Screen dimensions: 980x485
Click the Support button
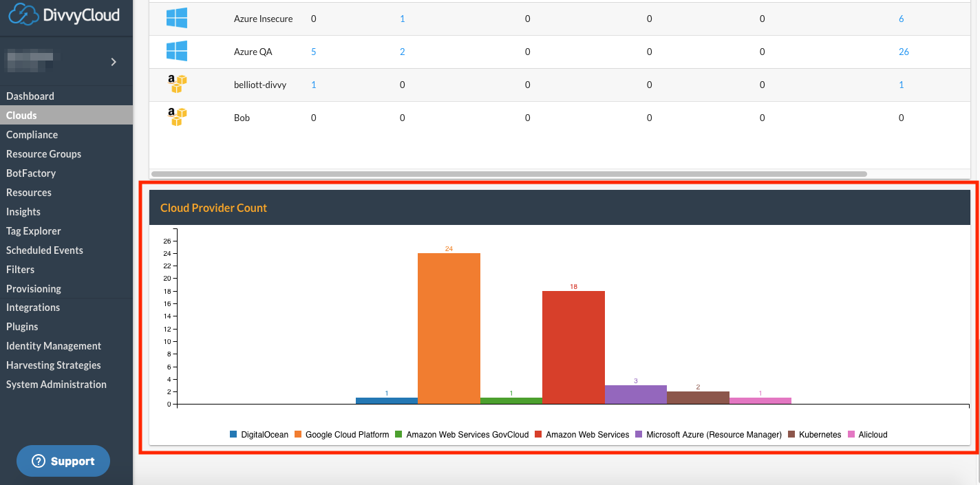(63, 461)
